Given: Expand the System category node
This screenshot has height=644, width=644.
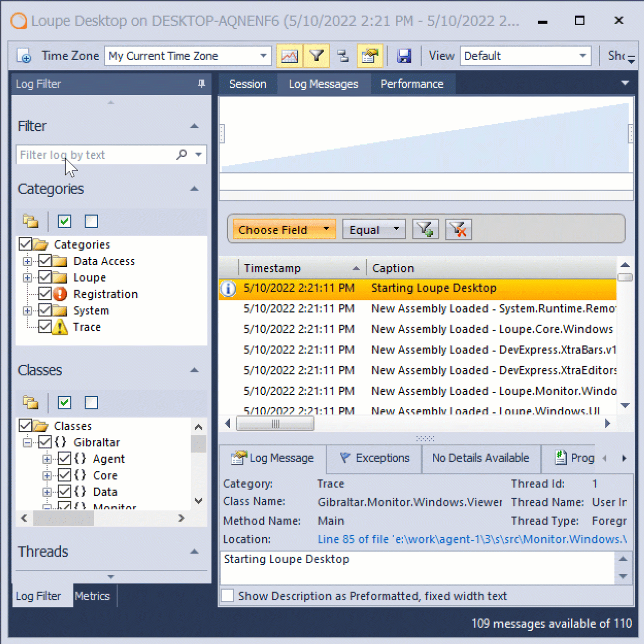Looking at the screenshot, I should pyautogui.click(x=27, y=311).
